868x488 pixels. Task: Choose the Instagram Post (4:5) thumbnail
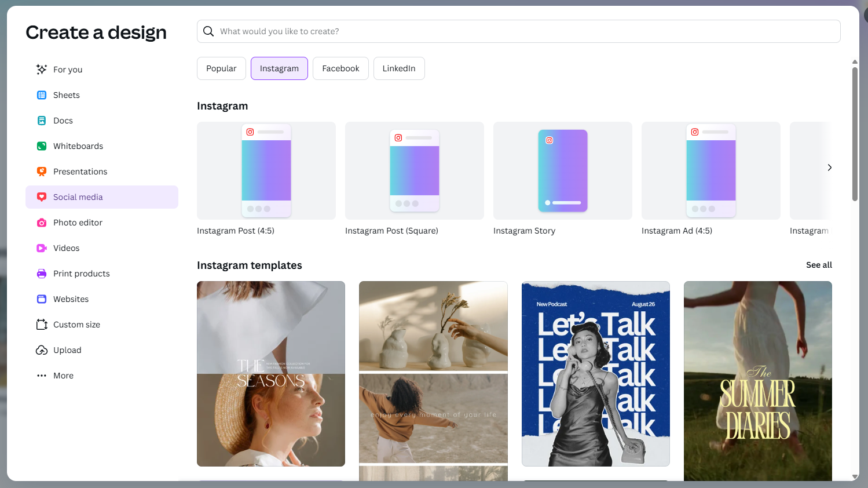pyautogui.click(x=266, y=170)
